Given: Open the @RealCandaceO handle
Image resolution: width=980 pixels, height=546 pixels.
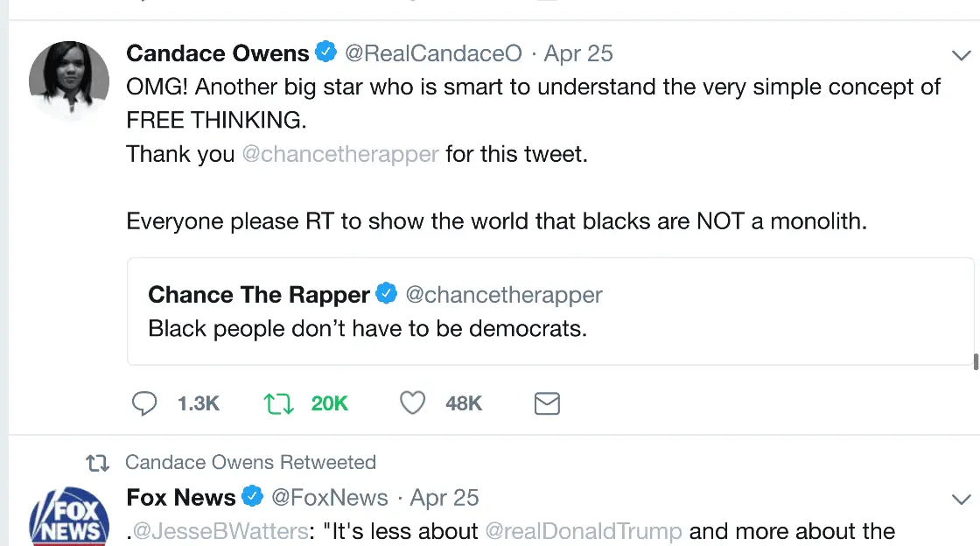Looking at the screenshot, I should point(432,53).
